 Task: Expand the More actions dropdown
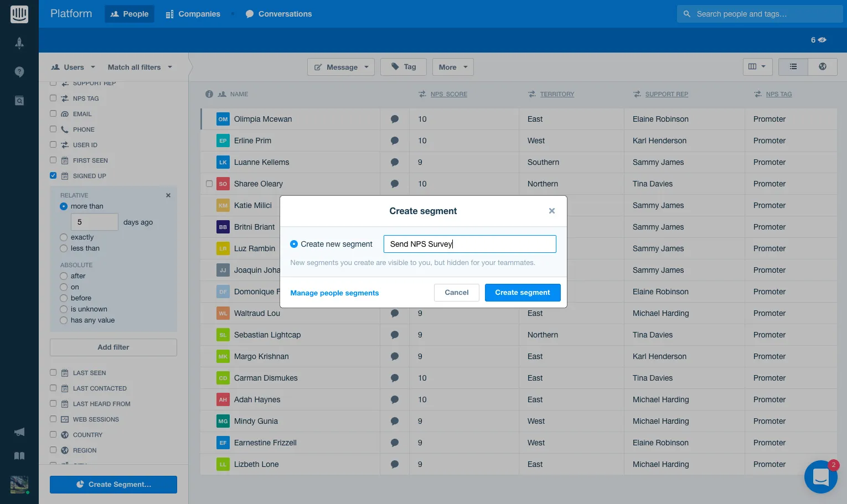pos(453,67)
